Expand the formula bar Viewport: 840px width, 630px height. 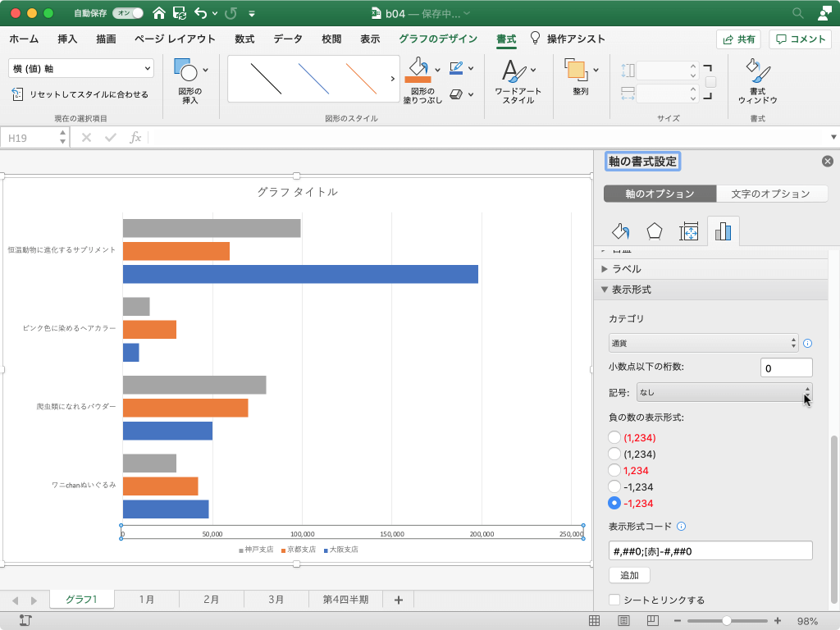[x=833, y=137]
